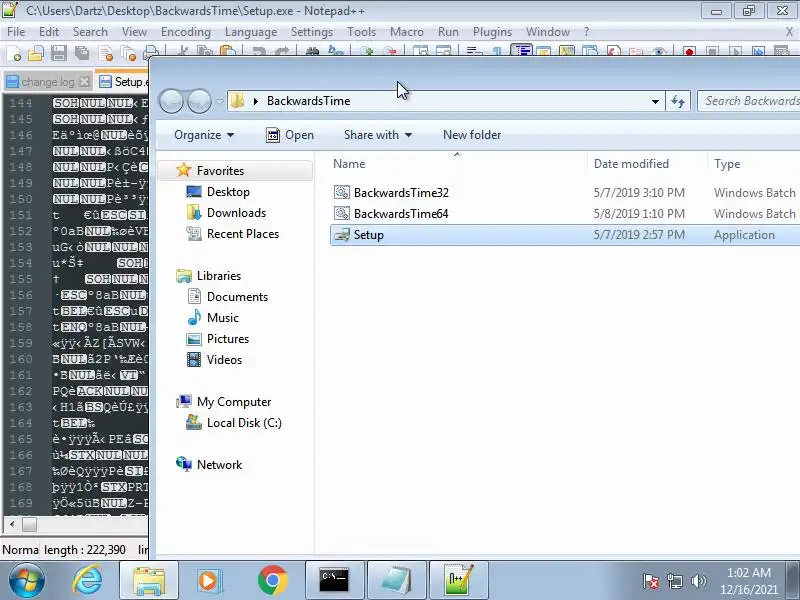The height and width of the screenshot is (600, 800).
Task: Open Recent Places in navigation pane
Action: coord(243,234)
